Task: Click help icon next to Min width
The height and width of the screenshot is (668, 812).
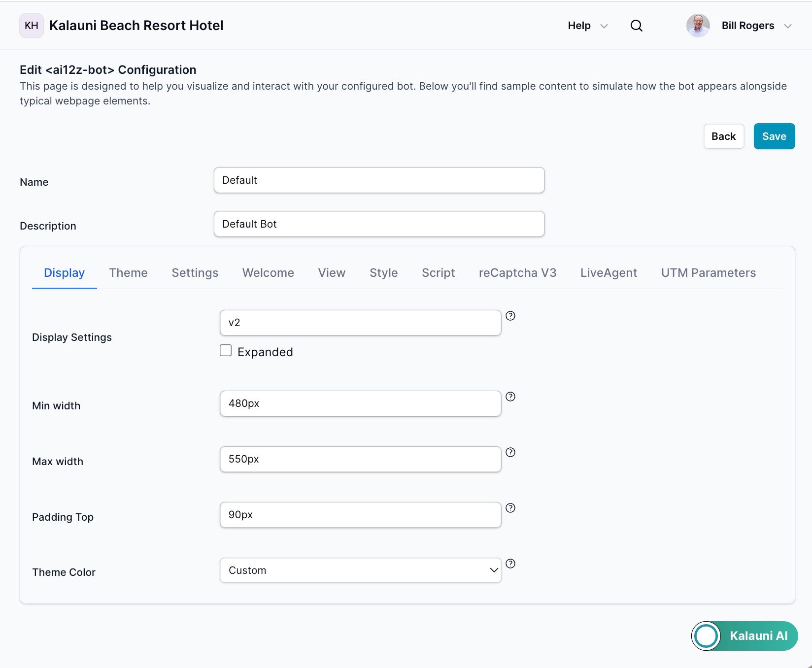Action: tap(510, 397)
